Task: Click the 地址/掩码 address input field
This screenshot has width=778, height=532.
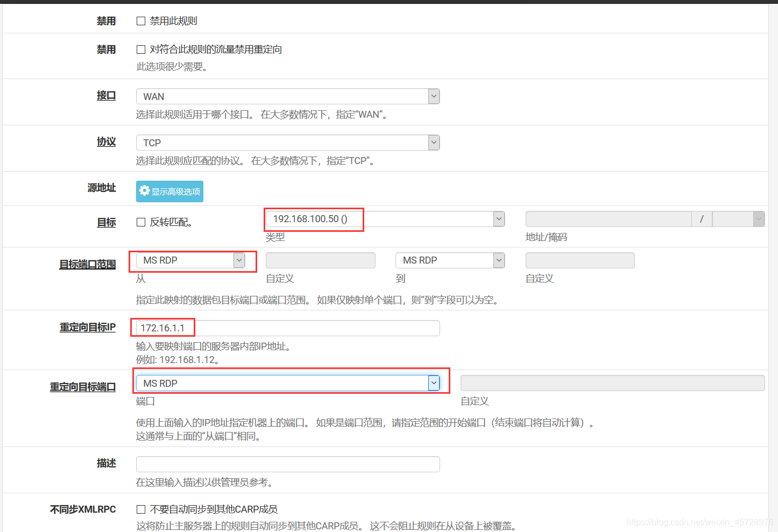Action: (x=609, y=219)
